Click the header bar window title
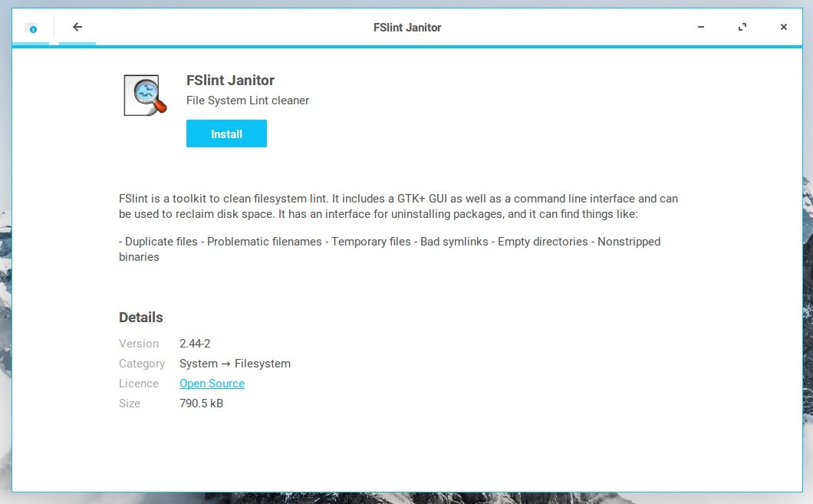Viewport: 813px width, 504px height. [407, 28]
